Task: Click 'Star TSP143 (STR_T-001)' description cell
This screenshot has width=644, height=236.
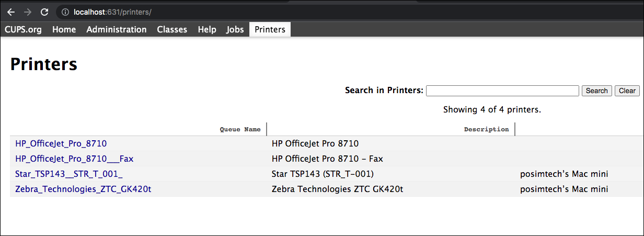Action: 323,174
